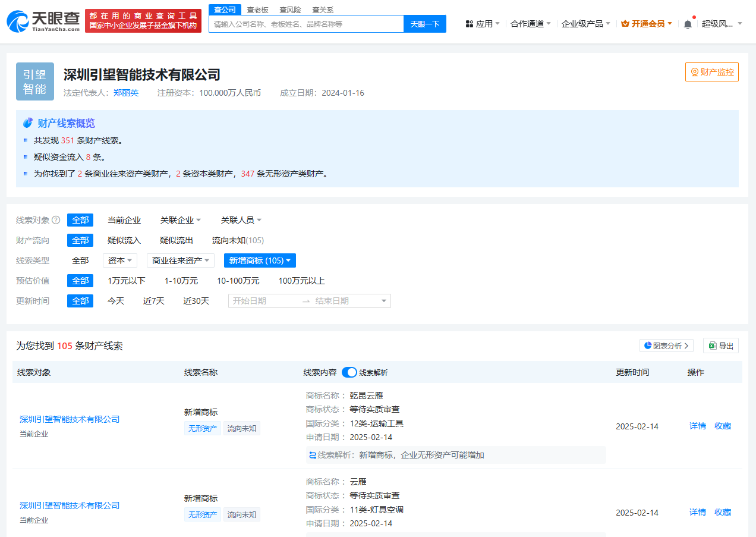Open legal representative 郑丽英 link
Screen dimensions: 756x537
[126, 93]
